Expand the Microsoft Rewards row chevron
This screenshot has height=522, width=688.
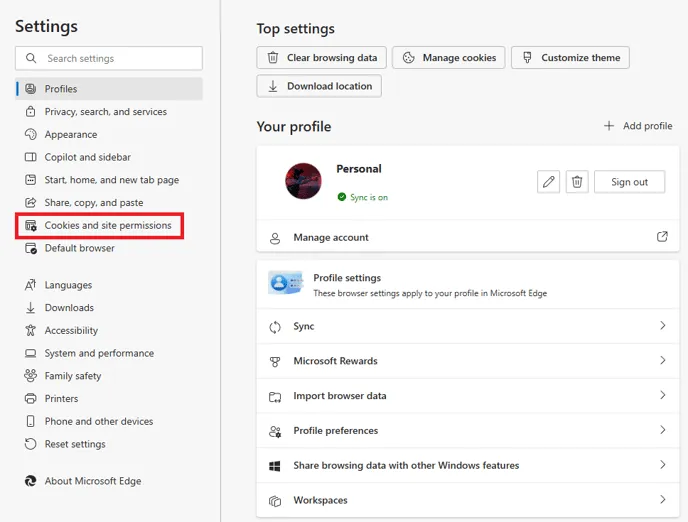click(x=663, y=360)
